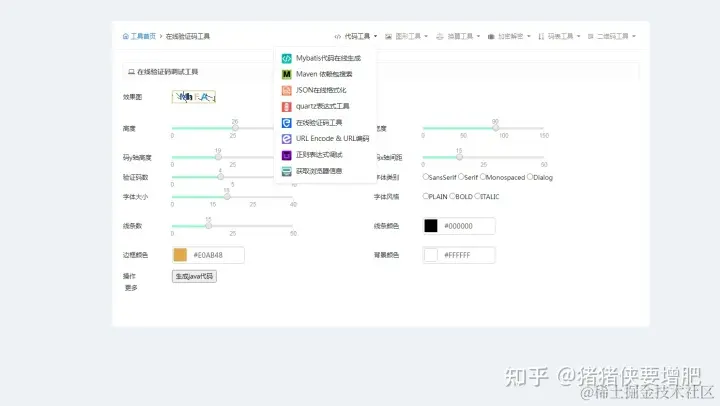720x406 pixels.
Task: Expand the 加密解密 dropdown arrow
Action: 529,36
